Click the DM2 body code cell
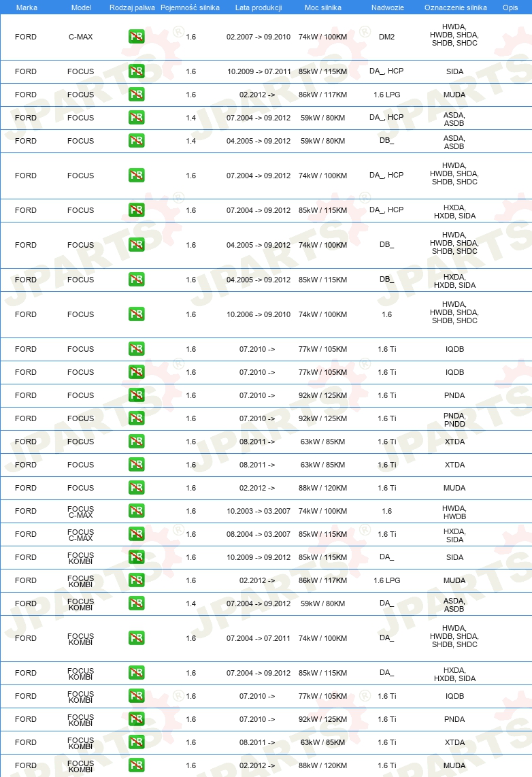 [x=387, y=37]
